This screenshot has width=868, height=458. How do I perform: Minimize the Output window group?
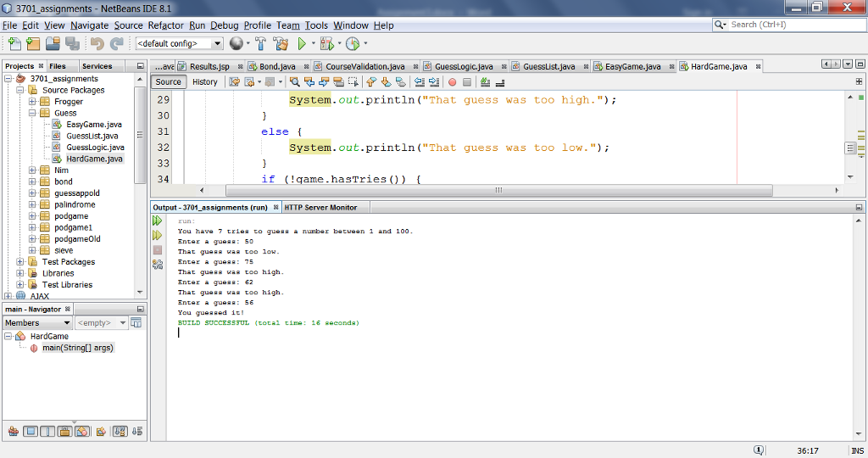(860, 207)
